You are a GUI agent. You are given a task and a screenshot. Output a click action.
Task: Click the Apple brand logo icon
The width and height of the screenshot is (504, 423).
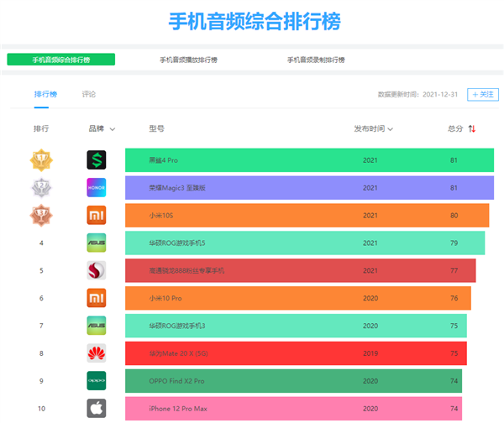97,409
